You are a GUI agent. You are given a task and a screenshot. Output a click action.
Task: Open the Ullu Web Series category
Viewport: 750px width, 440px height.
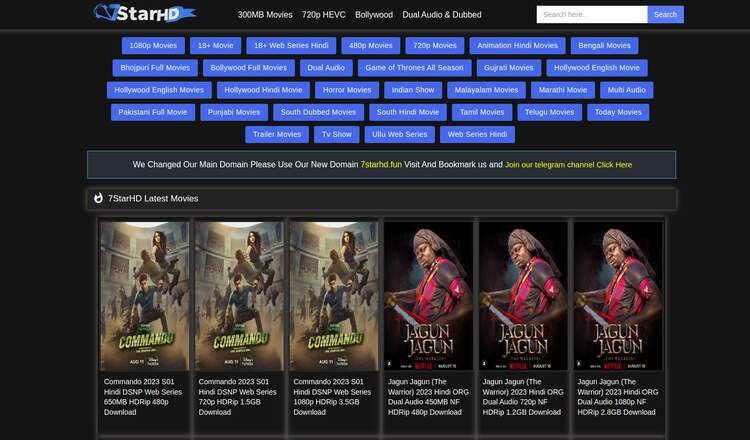(399, 134)
